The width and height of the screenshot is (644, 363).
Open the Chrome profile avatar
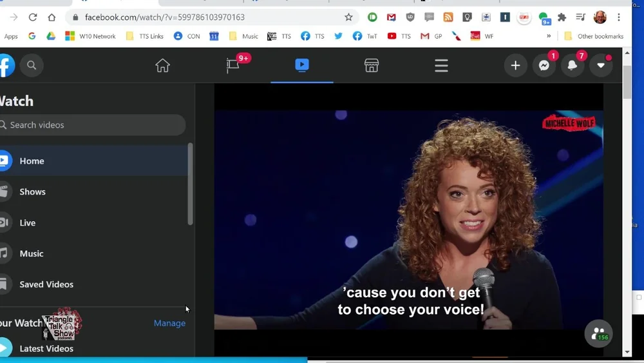pos(600,17)
